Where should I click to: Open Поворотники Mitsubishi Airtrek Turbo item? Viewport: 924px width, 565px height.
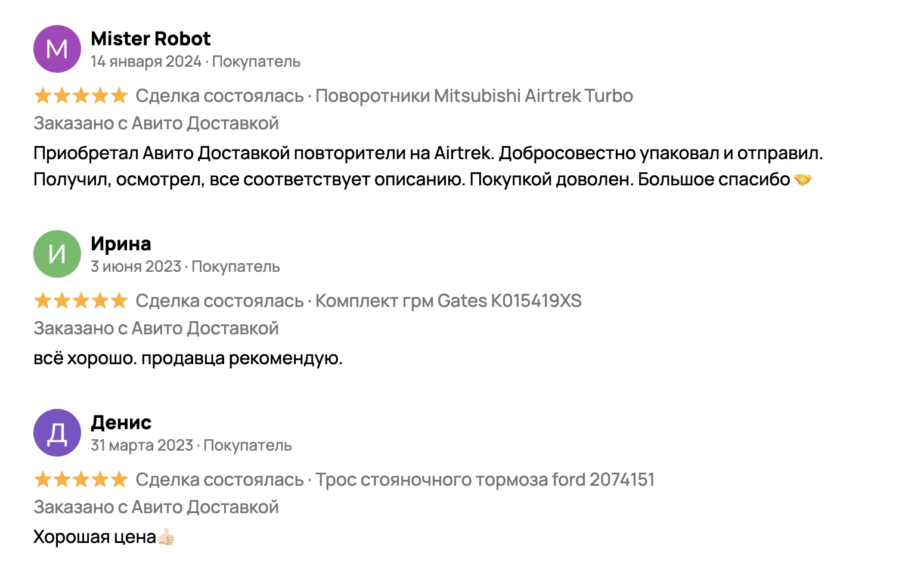(x=474, y=95)
